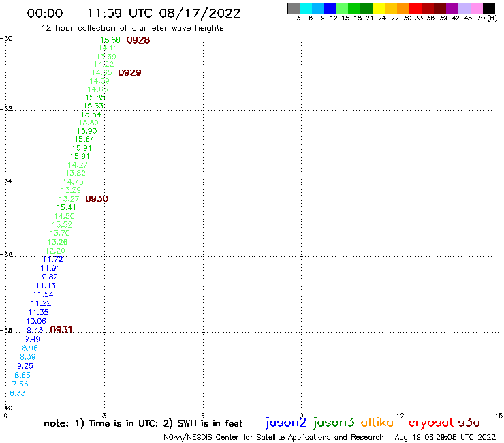The image size is (504, 443).
Task: Click the wave height value '13.27'
Action: (69, 199)
